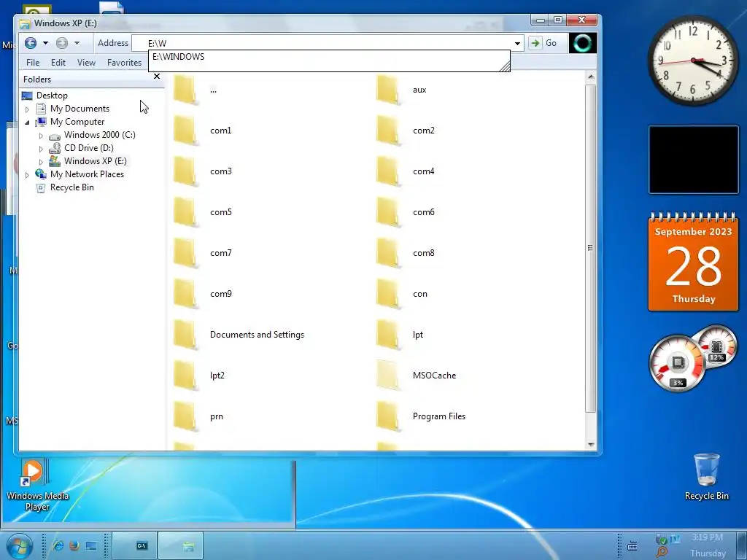Image resolution: width=747 pixels, height=560 pixels.
Task: Switch to the command prompt taskbar button
Action: pos(136,545)
